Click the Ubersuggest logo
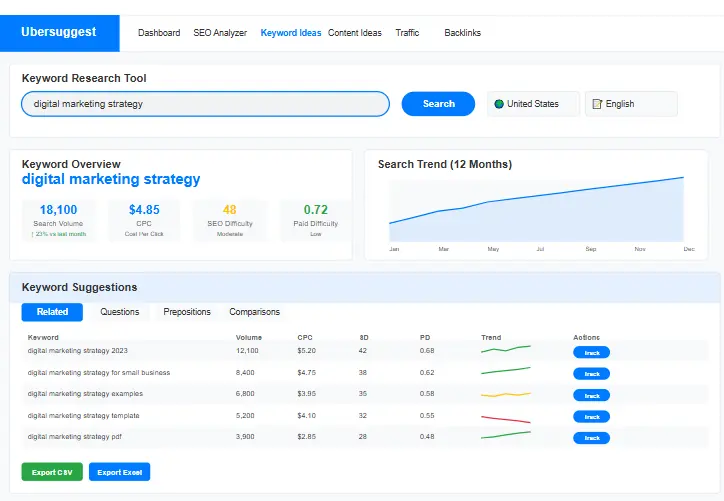Image resolution: width=724 pixels, height=501 pixels. point(59,32)
